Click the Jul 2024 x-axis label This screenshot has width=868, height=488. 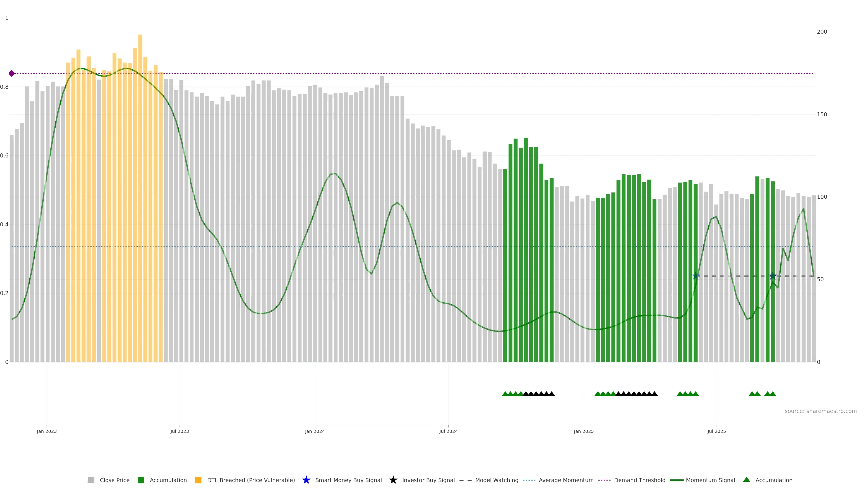pos(448,431)
